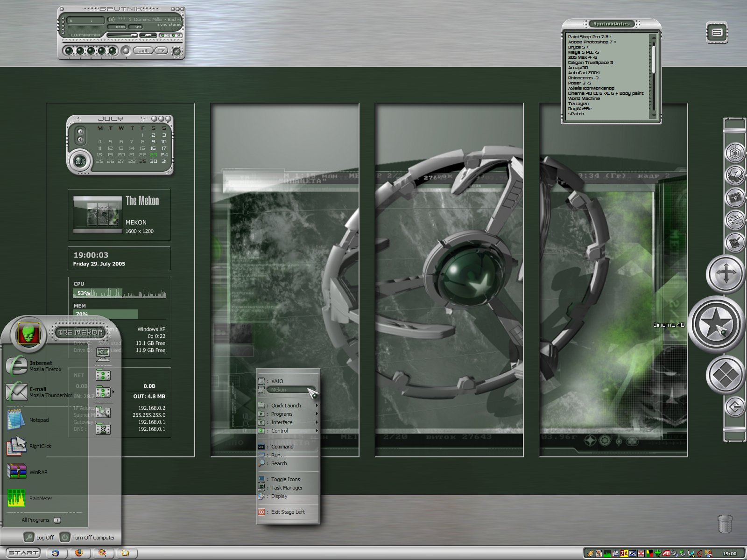
Task: Select Toggle Icons menu entry
Action: click(288, 479)
